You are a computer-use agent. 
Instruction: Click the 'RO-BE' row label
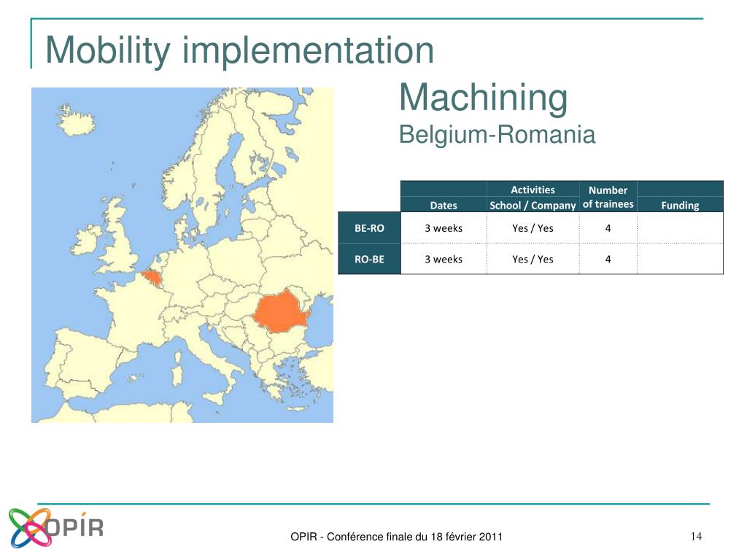[x=369, y=259]
